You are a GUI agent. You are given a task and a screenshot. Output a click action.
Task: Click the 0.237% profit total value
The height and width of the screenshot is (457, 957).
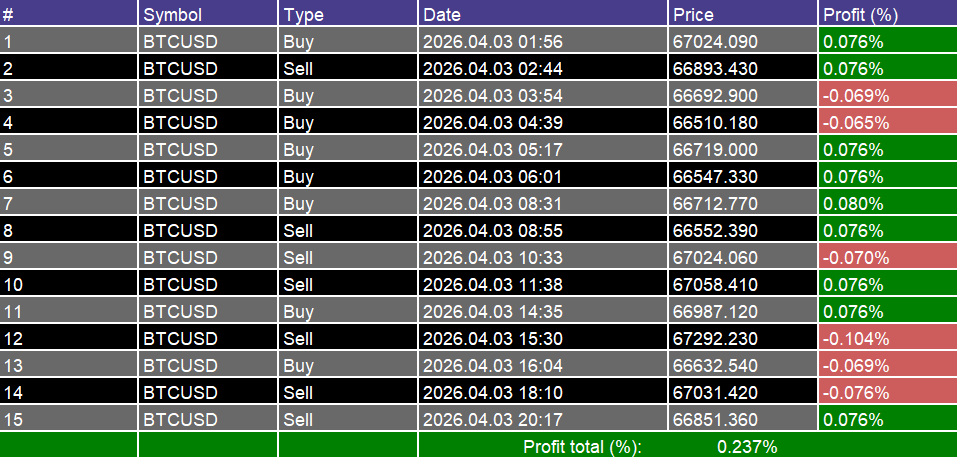point(747,447)
